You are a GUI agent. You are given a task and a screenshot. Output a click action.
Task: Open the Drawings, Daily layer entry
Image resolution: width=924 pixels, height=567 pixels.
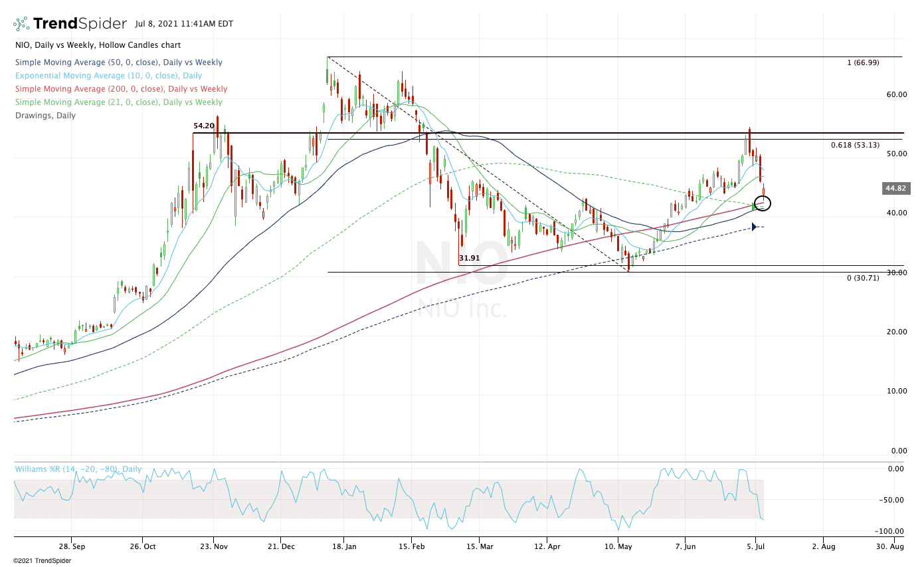[45, 115]
